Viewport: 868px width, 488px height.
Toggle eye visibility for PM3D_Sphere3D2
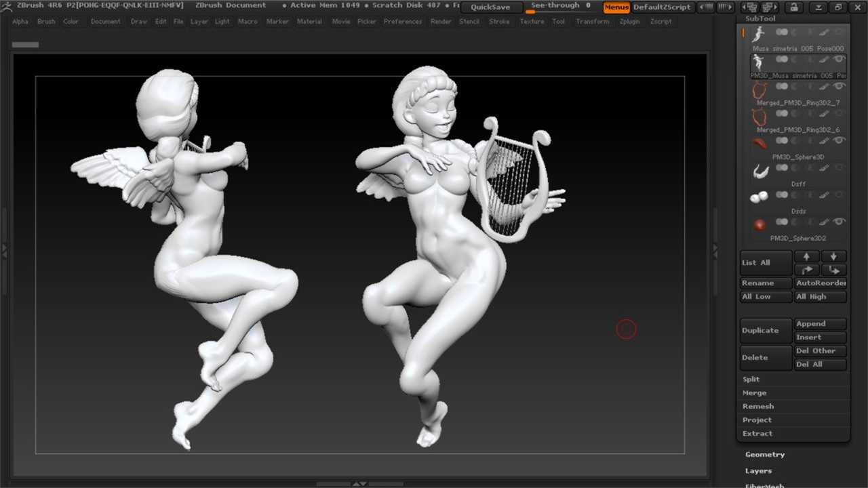click(840, 222)
